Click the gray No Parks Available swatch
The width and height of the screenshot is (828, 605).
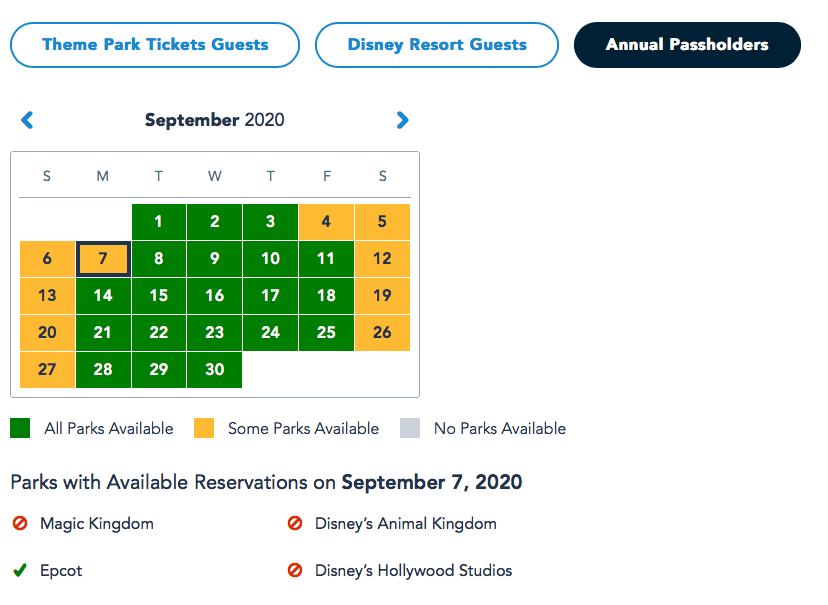tap(410, 428)
